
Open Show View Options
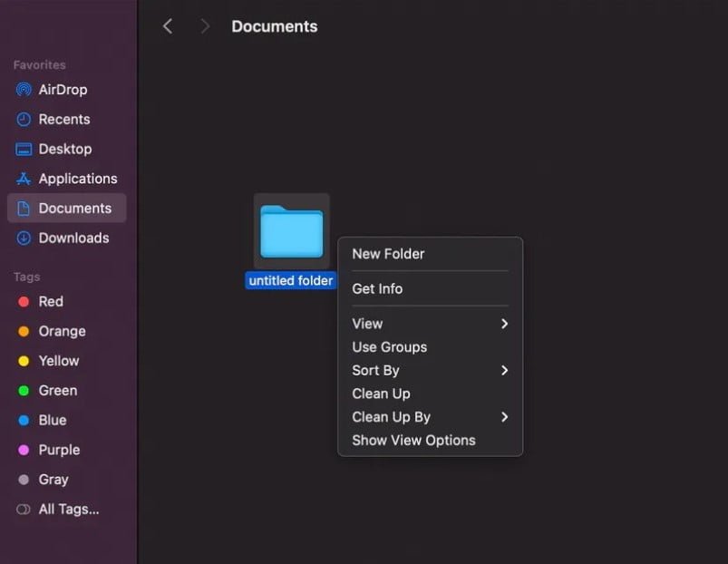point(413,441)
